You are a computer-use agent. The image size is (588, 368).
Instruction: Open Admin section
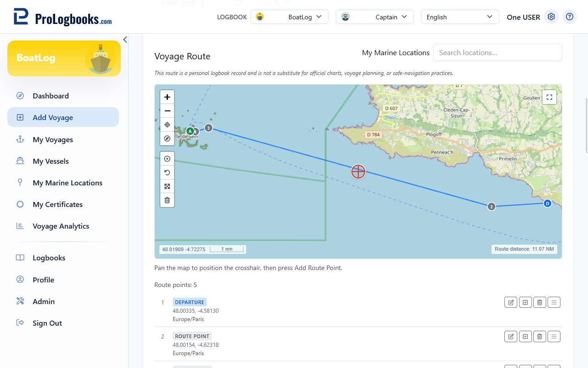click(x=63, y=301)
